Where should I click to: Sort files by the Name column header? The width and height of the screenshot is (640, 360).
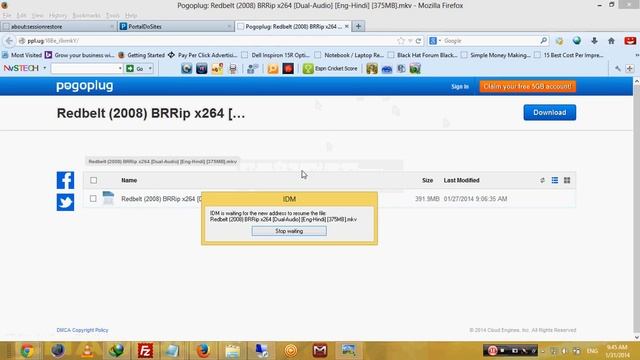(x=129, y=180)
